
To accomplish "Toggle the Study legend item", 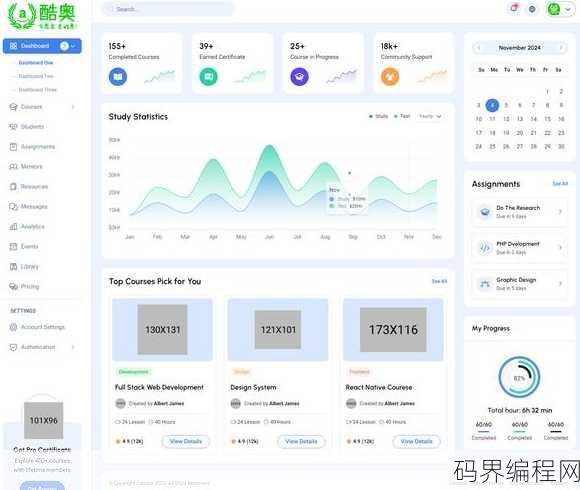I will pos(378,116).
